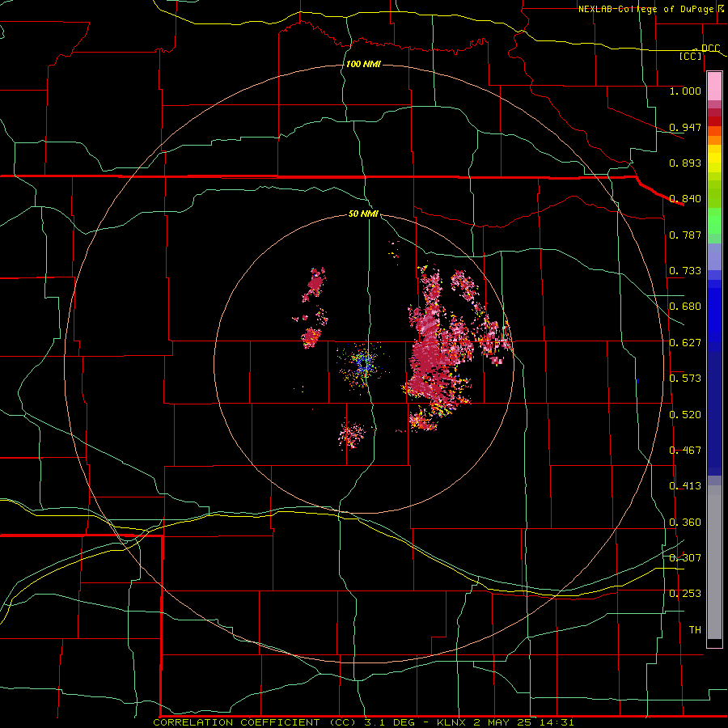
Task: Click the 0.840 scale value
Action: click(x=685, y=199)
